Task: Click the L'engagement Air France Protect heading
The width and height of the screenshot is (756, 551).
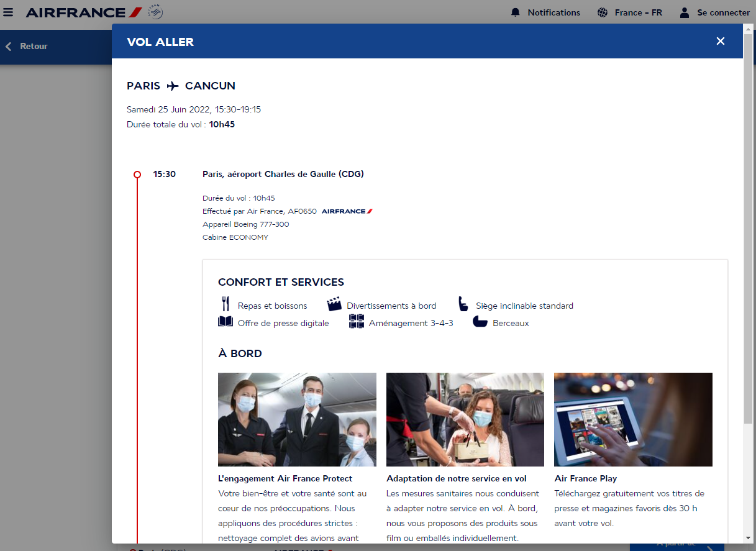Action: (286, 479)
